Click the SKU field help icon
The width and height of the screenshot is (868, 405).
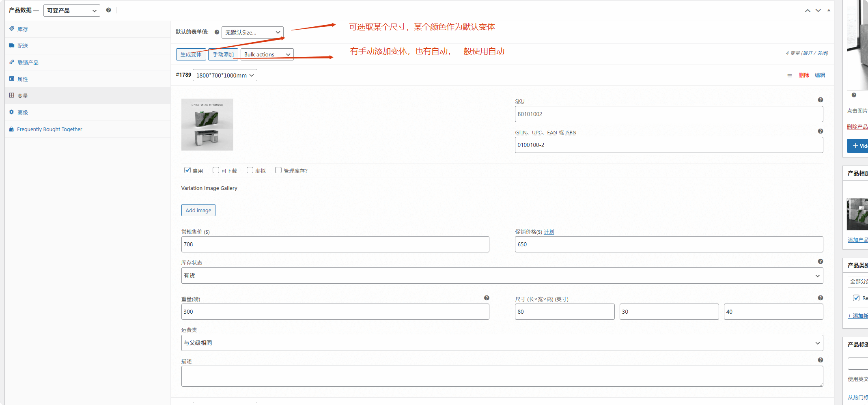coord(820,100)
